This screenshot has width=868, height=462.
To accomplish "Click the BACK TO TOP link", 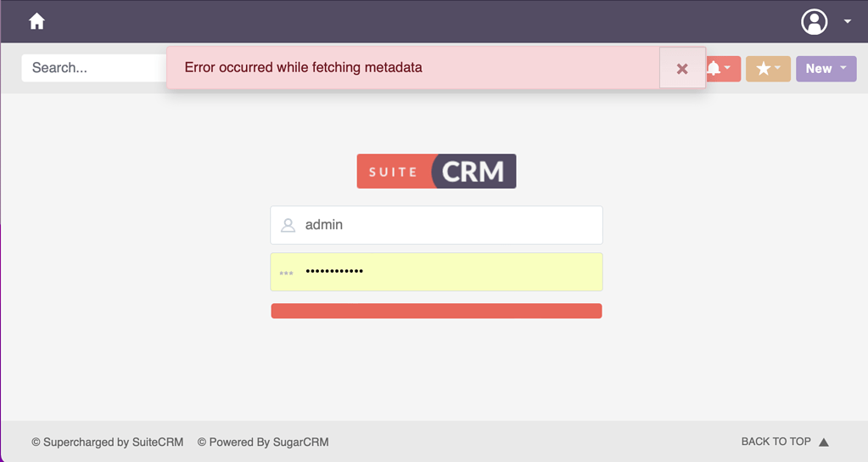I will point(776,442).
